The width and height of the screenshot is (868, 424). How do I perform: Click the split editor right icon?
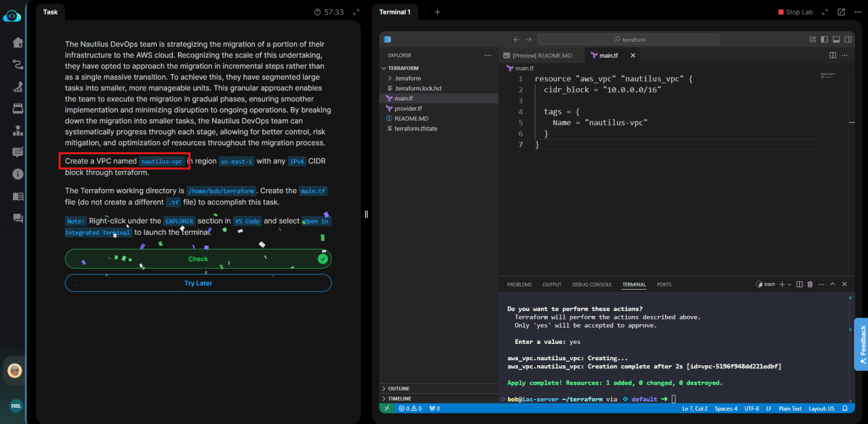833,55
